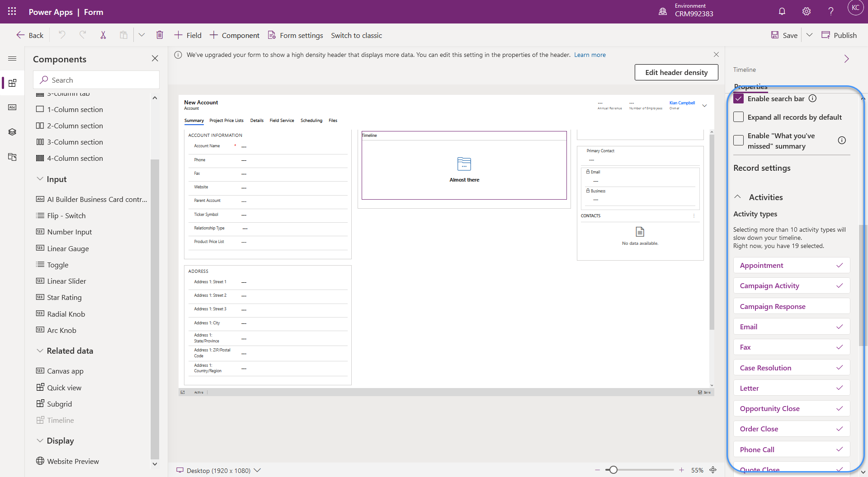Uncheck the Enable search bar checkbox
The image size is (868, 477).
point(739,98)
